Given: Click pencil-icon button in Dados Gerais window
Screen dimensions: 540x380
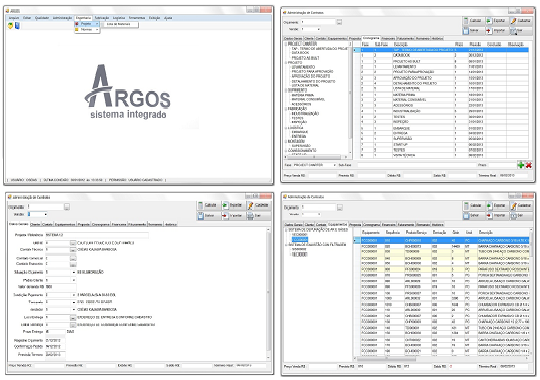Looking at the screenshot, I should (x=258, y=205).
